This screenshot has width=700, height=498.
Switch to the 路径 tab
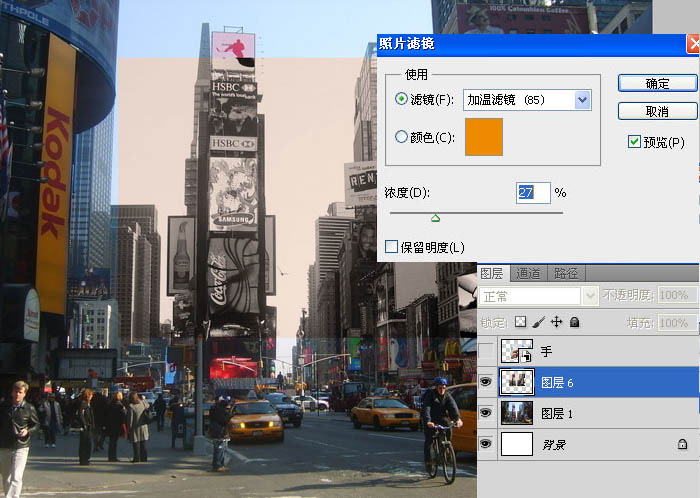coord(565,273)
